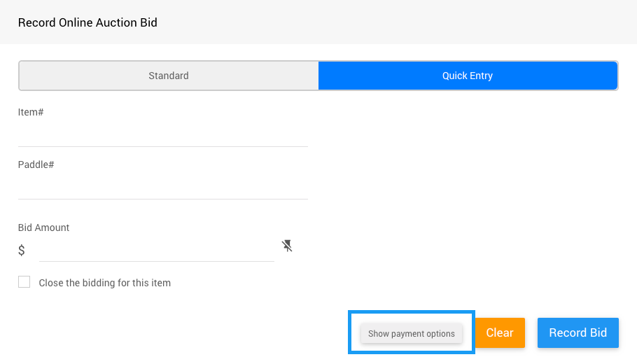Click the underline beneath the Bid Amount field
Image resolution: width=637 pixels, height=364 pixels.
156,261
